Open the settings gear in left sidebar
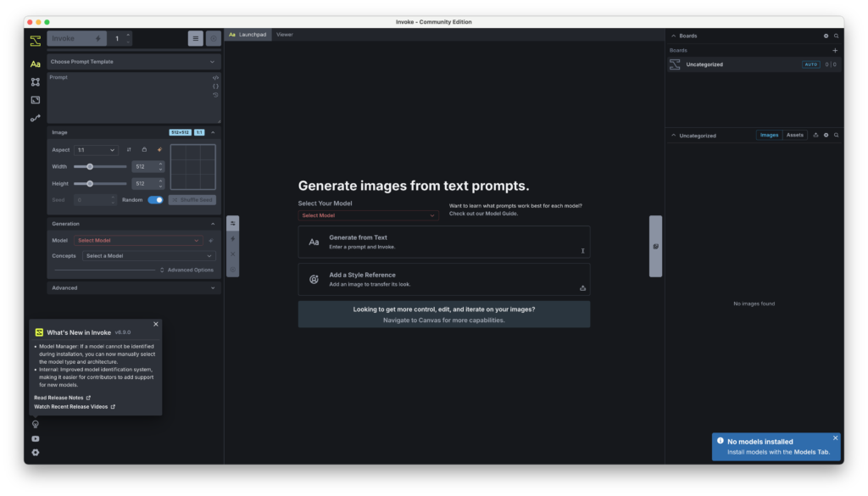Screen dimensions: 868x496 click(36, 453)
